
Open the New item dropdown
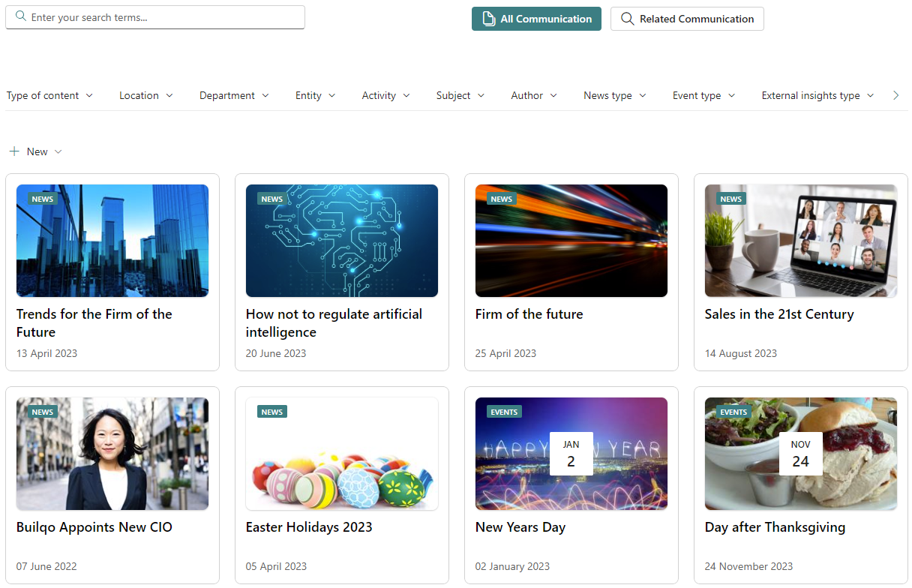pos(36,151)
